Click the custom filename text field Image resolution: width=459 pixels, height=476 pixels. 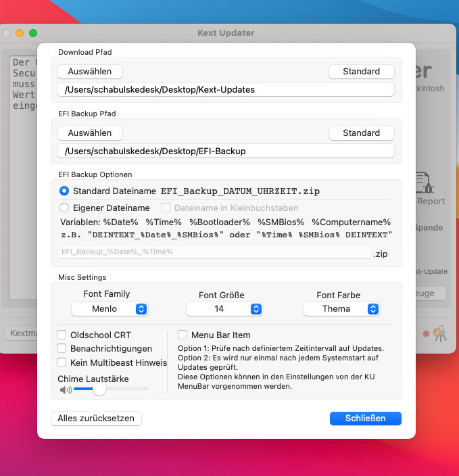[x=215, y=252]
